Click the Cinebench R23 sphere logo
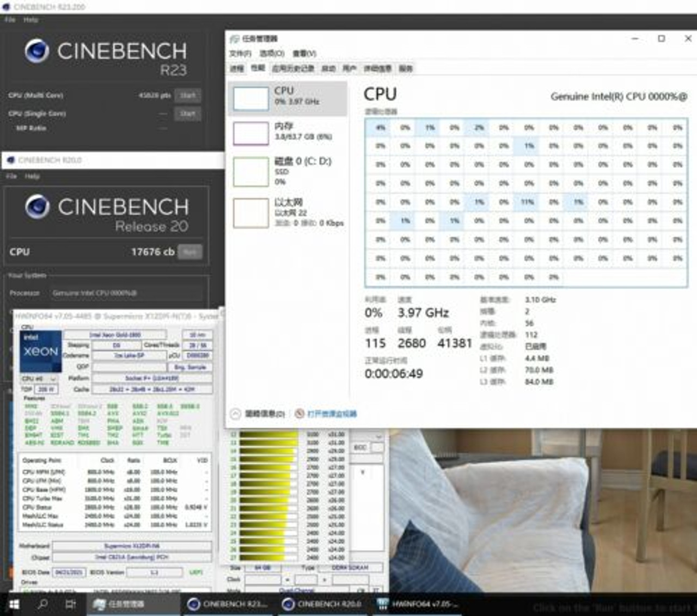Screen dimensions: 697x616 pos(37,51)
